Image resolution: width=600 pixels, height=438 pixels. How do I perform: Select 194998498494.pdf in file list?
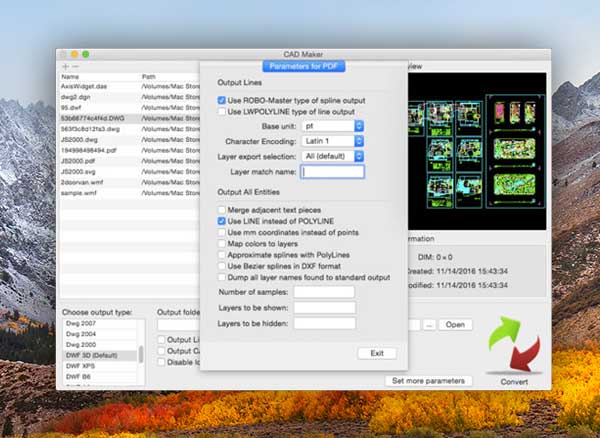[130, 150]
